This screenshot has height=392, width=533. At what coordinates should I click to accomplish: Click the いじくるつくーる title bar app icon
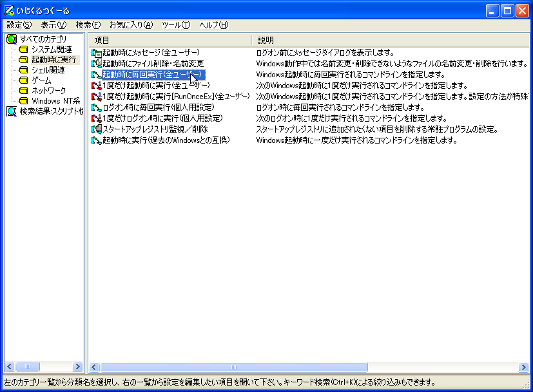(8, 10)
